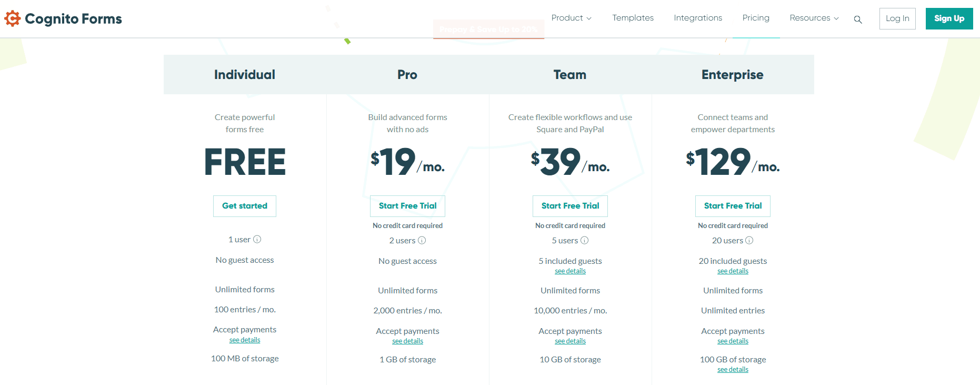The image size is (980, 385).
Task: Click the 100 entries / mo. text
Action: [245, 310]
